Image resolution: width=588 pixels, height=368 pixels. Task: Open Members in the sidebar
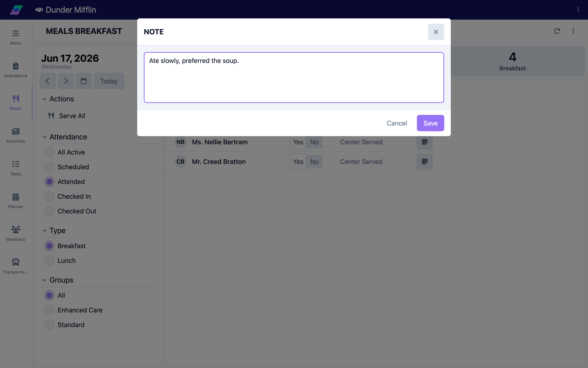(x=16, y=234)
